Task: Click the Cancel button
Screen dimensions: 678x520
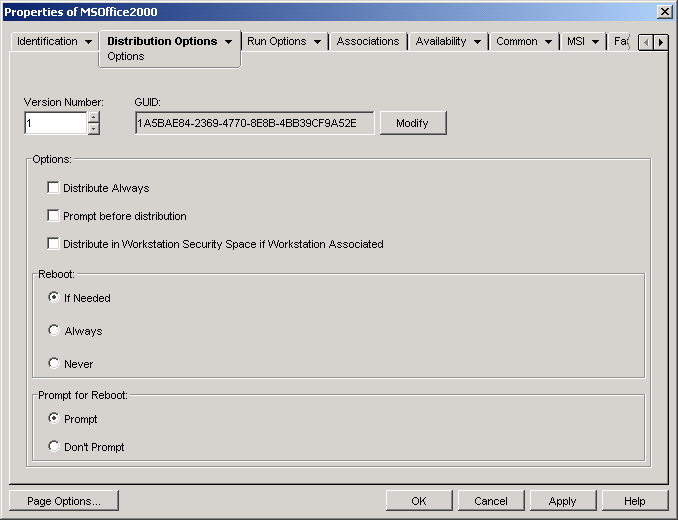Action: (x=491, y=501)
